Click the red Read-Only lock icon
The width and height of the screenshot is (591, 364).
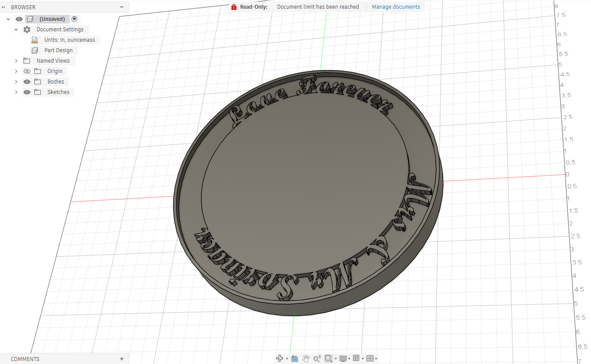tap(234, 7)
